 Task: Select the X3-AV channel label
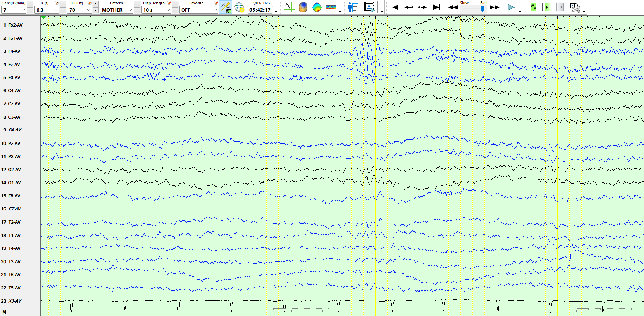click(x=15, y=301)
